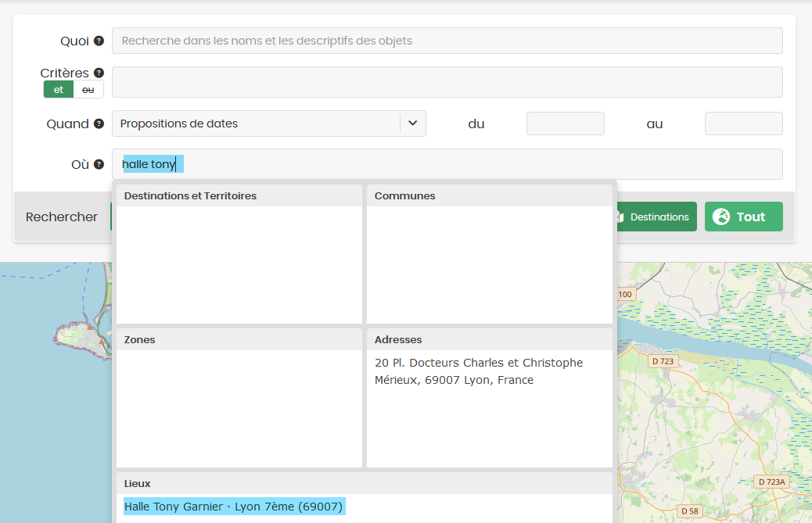Screen dimensions: 812x523
Task: Click the help icon next to Quoi
Action: 99,41
